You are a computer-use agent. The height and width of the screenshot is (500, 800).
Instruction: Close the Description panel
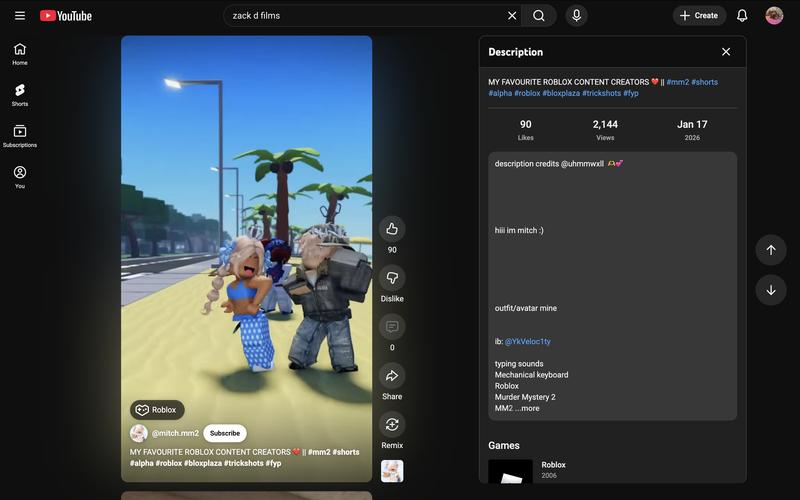(726, 52)
